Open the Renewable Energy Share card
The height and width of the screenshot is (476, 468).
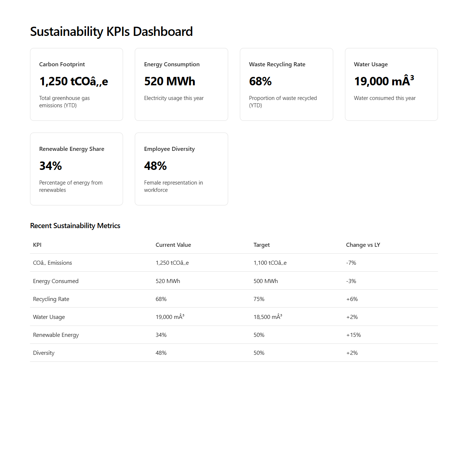(76, 169)
